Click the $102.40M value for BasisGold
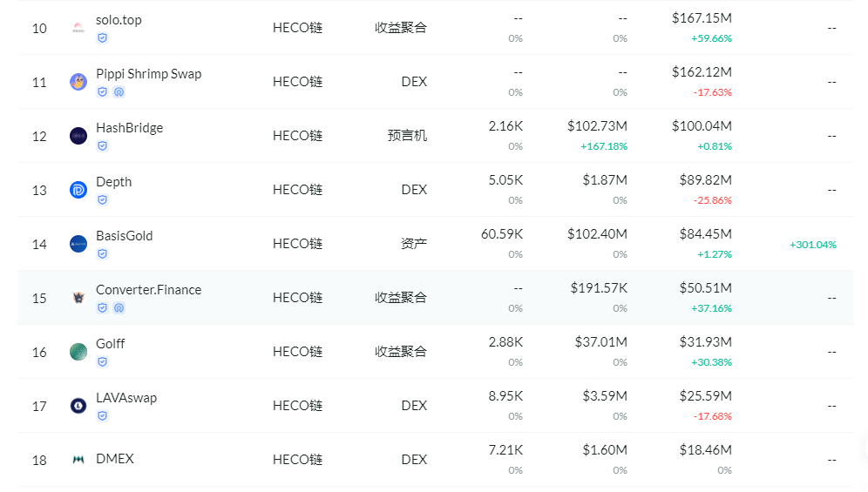This screenshot has height=492, width=868. tap(597, 234)
